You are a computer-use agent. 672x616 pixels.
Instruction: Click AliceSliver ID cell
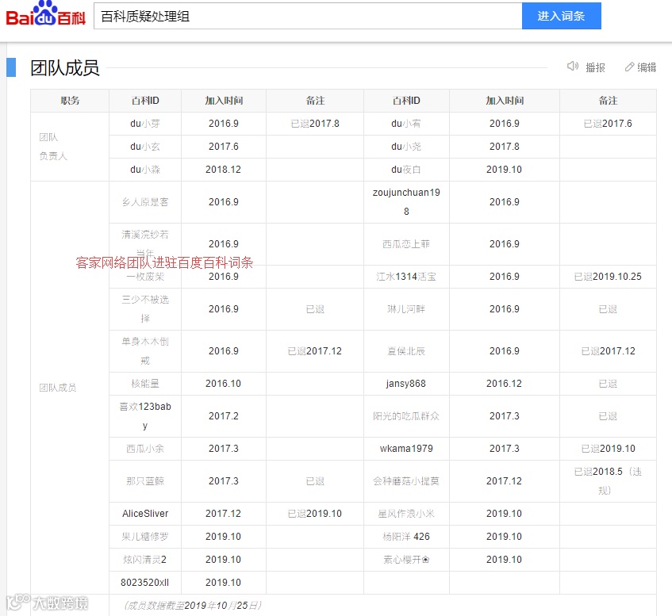coord(145,514)
